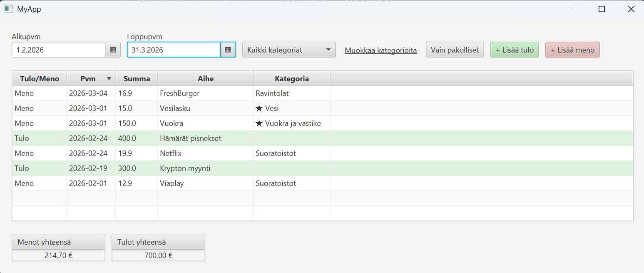Click the star icon beside Vesi

pos(259,108)
